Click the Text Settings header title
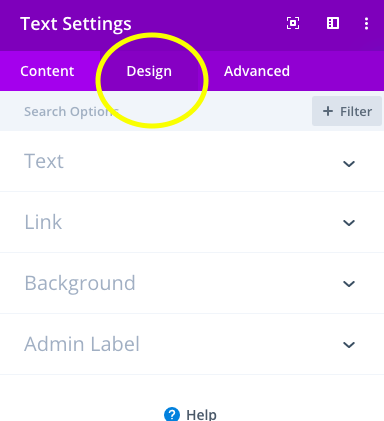Viewport: 384px width, 421px height. (76, 24)
